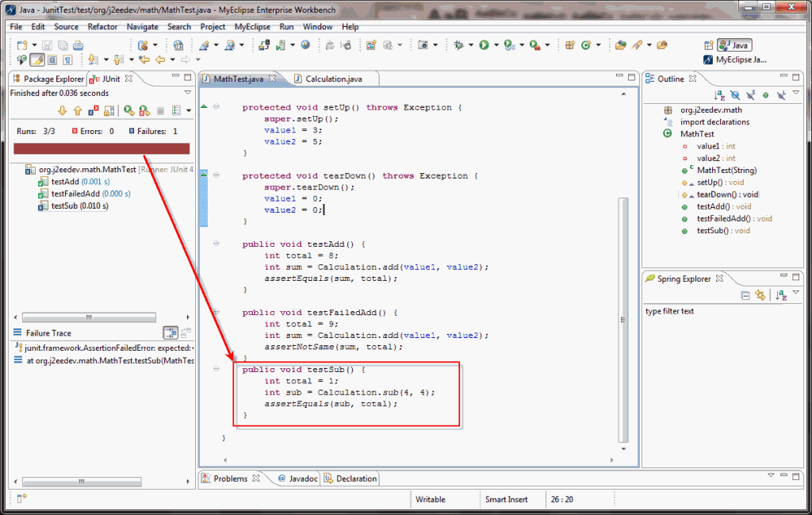This screenshot has width=812, height=515.
Task: Select tearDown() in Outline
Action: point(719,194)
